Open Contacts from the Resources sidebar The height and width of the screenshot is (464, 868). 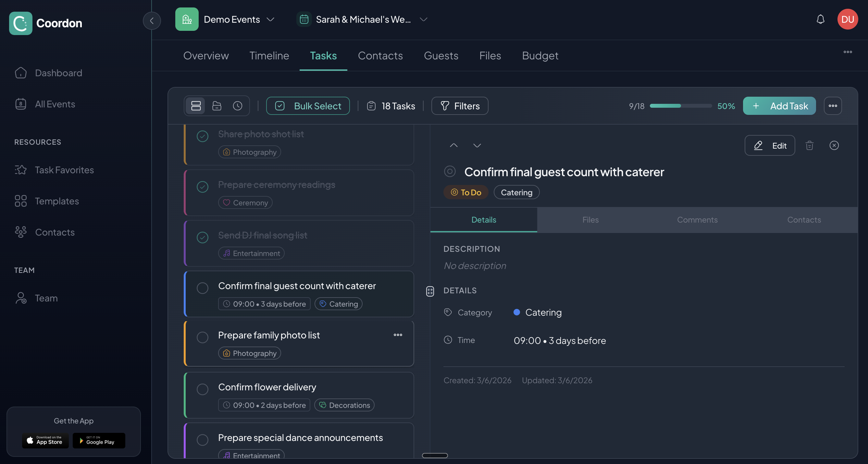55,232
